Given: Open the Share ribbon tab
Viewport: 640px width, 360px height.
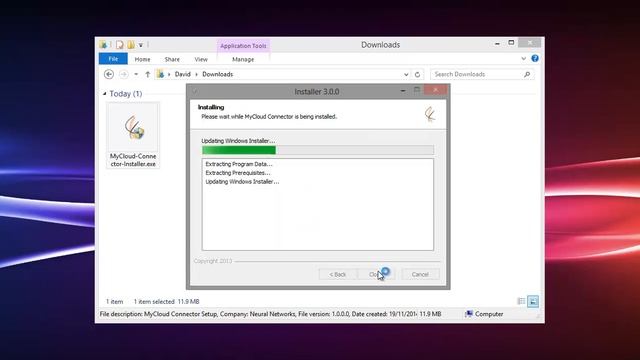Looking at the screenshot, I should 172,59.
